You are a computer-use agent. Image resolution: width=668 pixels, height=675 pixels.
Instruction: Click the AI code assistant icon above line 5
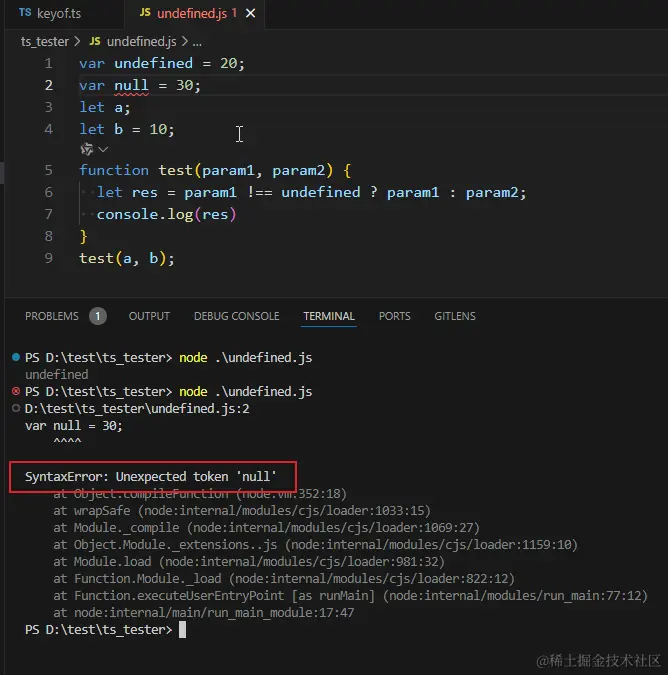(87, 149)
